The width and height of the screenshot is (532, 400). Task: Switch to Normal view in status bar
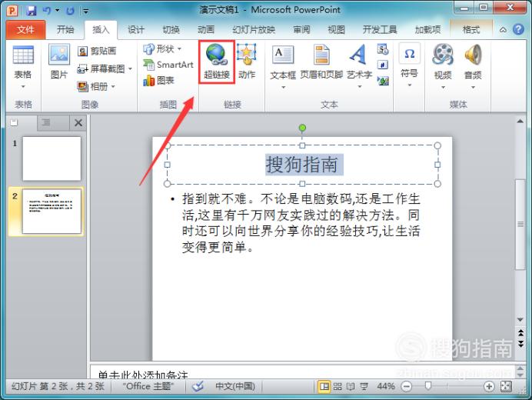[x=324, y=386]
